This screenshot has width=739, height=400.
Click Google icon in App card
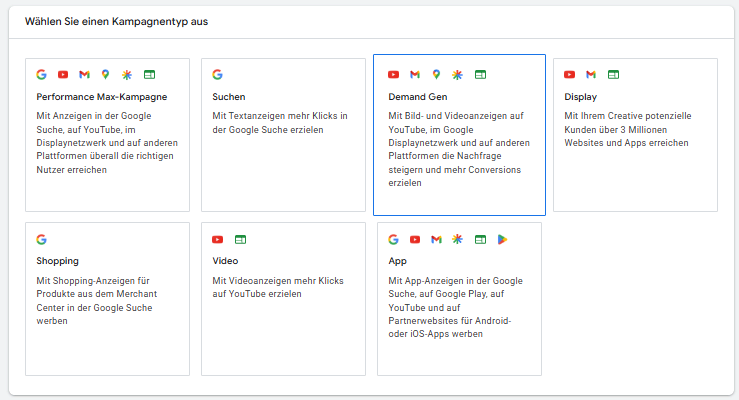[394, 239]
